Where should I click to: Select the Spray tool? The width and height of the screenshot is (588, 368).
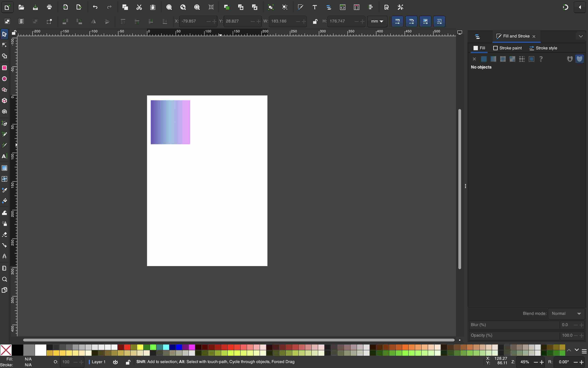pos(4,224)
